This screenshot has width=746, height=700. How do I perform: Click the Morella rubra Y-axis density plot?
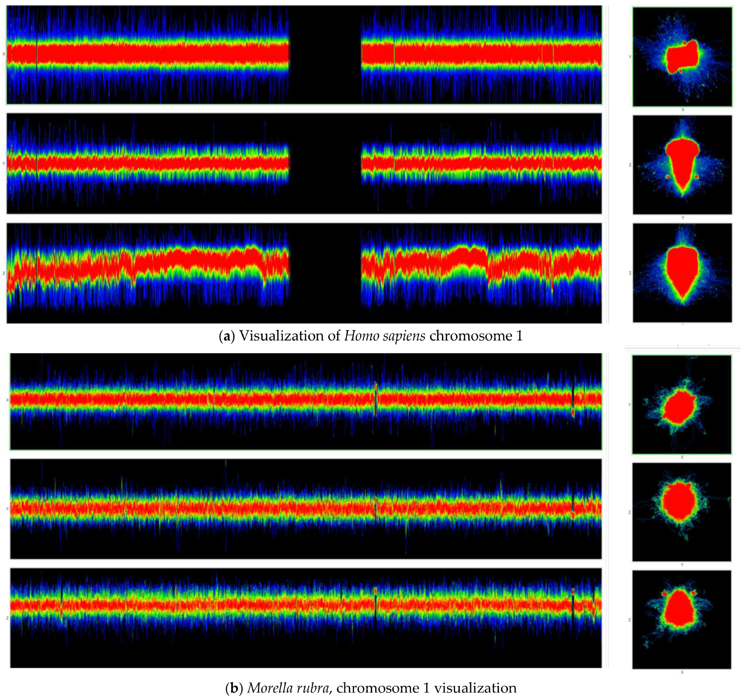(188, 509)
